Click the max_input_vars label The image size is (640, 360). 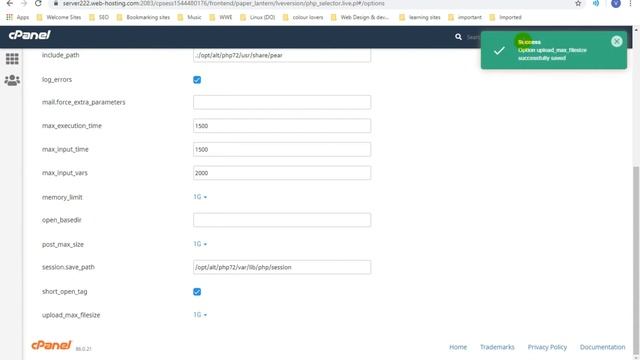(65, 173)
